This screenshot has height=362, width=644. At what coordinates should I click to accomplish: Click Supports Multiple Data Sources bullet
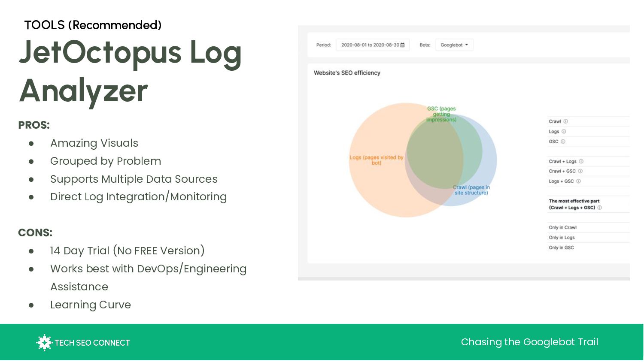pos(134,179)
